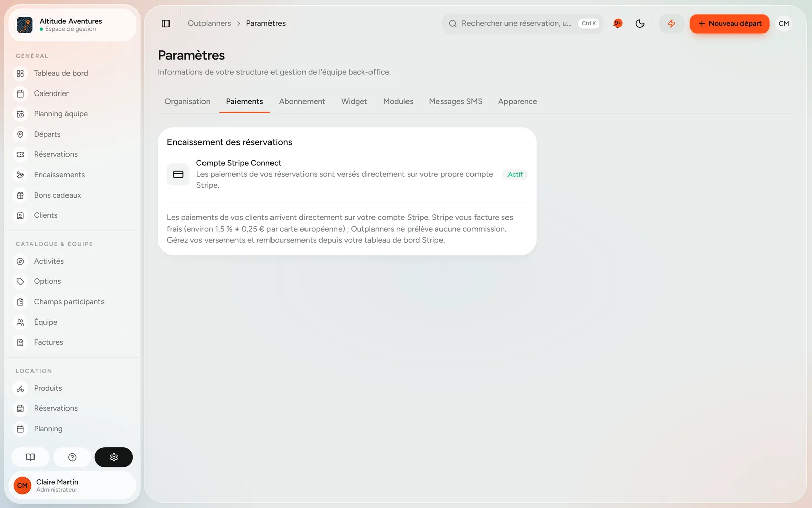Image resolution: width=812 pixels, height=508 pixels.
Task: Toggle the sidebar collapse icon
Action: (x=165, y=24)
